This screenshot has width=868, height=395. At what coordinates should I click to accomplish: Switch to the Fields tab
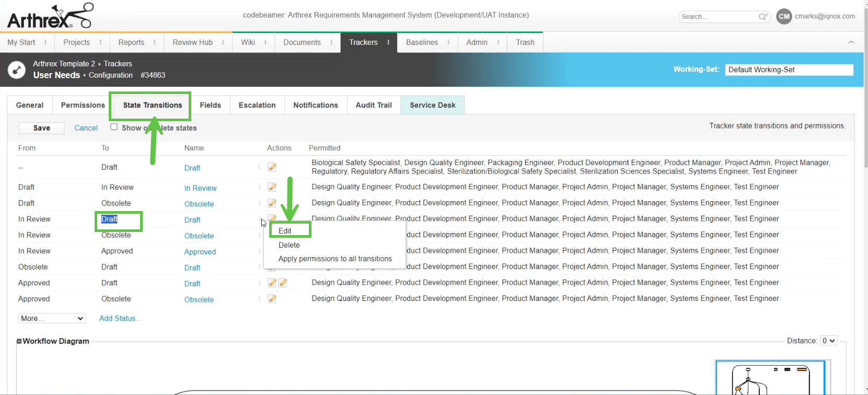click(210, 105)
